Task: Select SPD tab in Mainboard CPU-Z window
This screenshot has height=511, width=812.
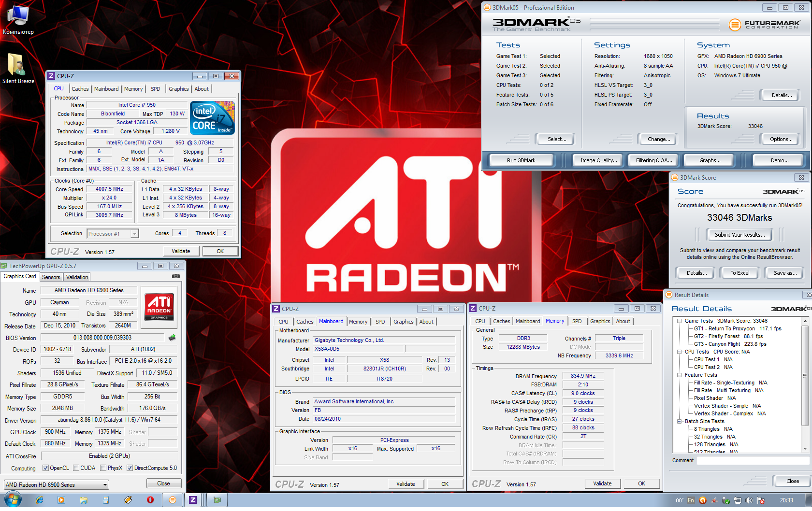Action: [x=380, y=322]
